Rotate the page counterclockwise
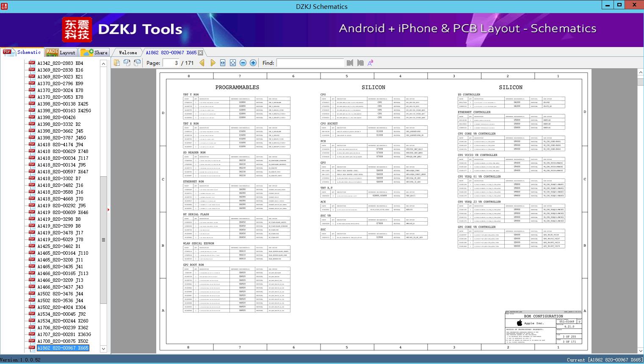Image resolution: width=644 pixels, height=364 pixels. point(127,63)
